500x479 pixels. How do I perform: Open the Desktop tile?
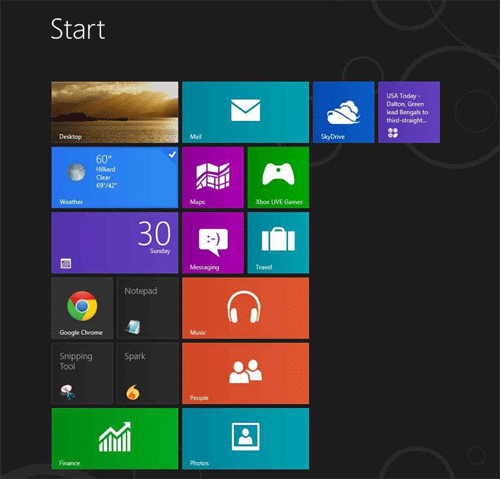pos(115,112)
